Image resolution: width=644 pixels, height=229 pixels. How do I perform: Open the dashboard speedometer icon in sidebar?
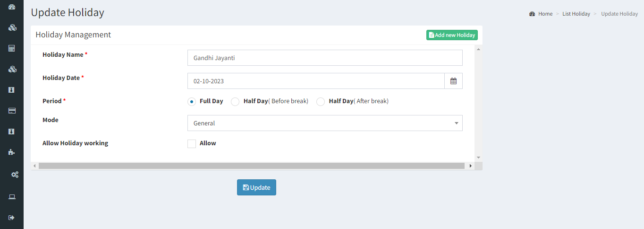12,7
